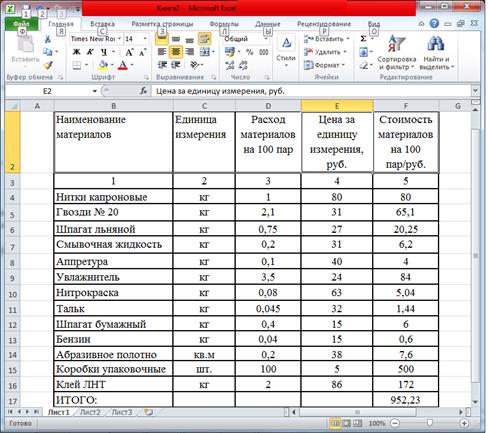490x433 pixels.
Task: Click the Cut scissors icon
Action: tap(48, 39)
